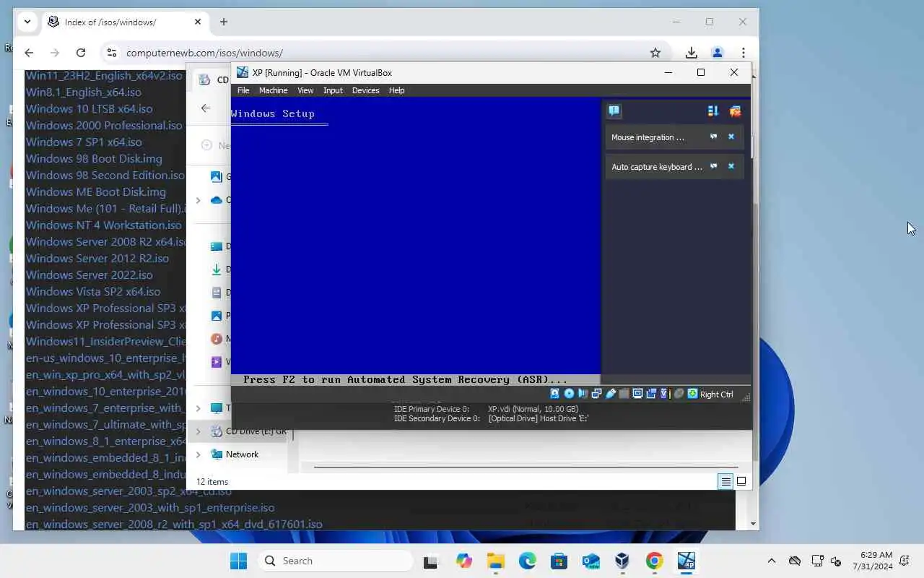Show hidden system tray icons
The height and width of the screenshot is (578, 924).
[x=772, y=561]
